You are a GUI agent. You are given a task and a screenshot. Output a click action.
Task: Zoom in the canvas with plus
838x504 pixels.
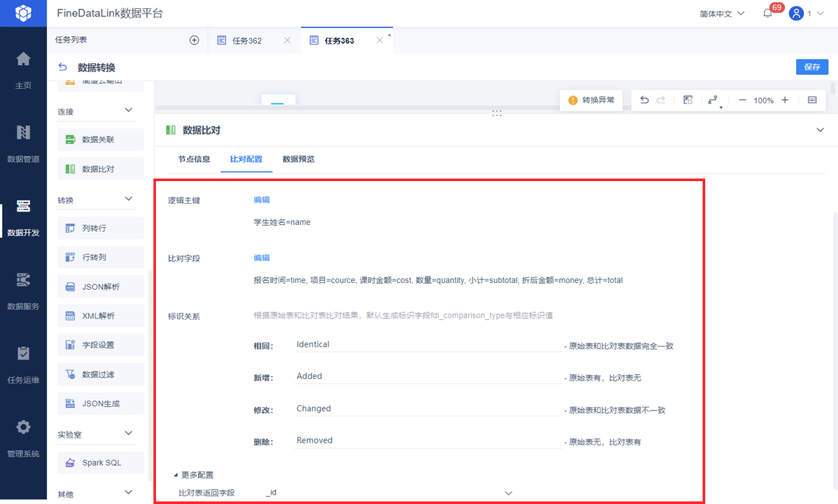(x=784, y=100)
